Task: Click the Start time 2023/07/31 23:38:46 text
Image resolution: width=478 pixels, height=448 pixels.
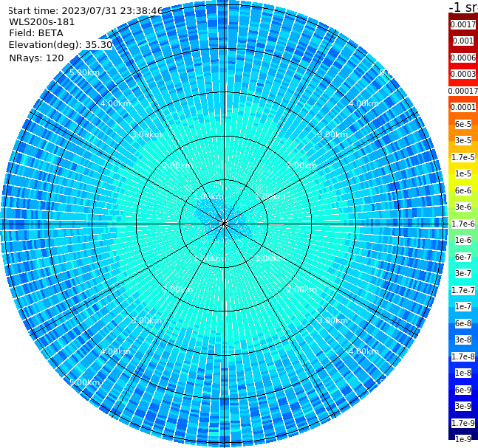Action: 85,10
